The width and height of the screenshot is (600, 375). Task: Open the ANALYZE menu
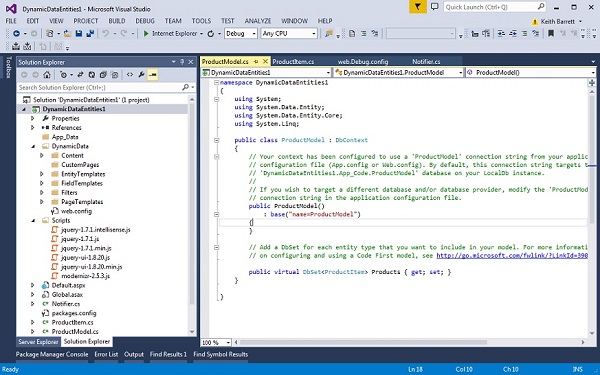point(258,21)
